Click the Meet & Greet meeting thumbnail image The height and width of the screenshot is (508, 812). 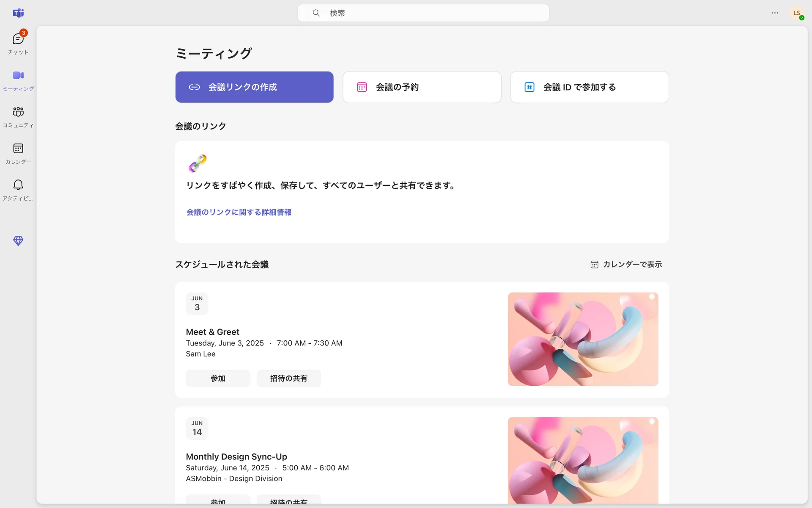583,339
